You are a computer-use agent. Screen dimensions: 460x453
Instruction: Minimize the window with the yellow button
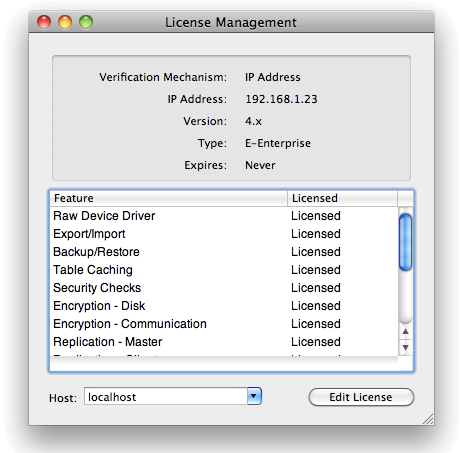65,22
